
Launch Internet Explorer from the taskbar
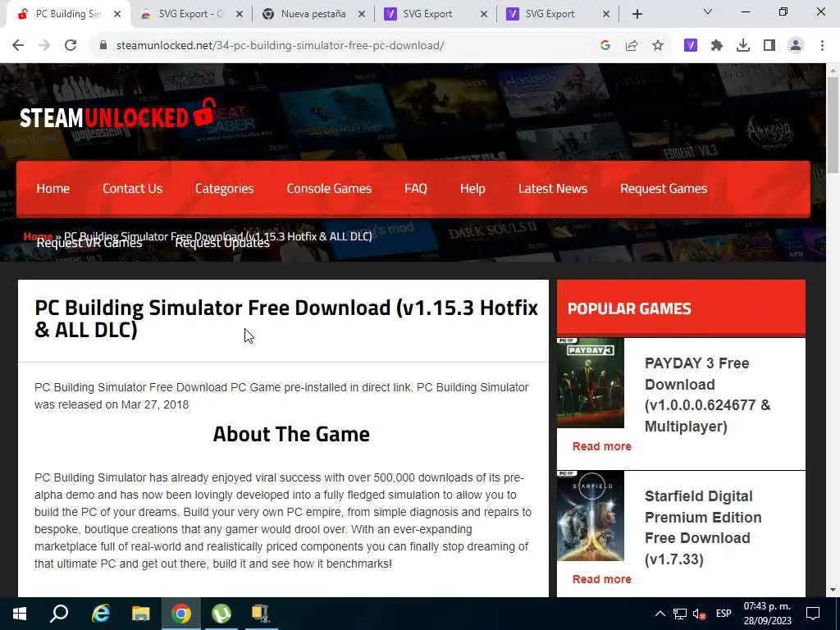(100, 614)
